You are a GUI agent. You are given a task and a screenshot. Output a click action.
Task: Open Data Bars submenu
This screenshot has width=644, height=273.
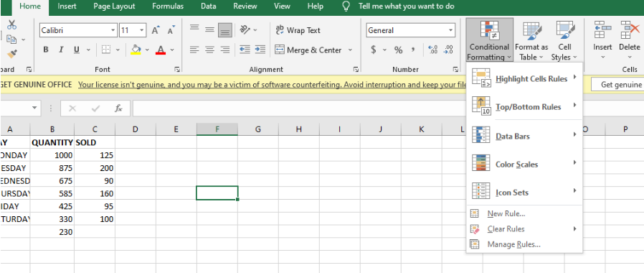[524, 136]
